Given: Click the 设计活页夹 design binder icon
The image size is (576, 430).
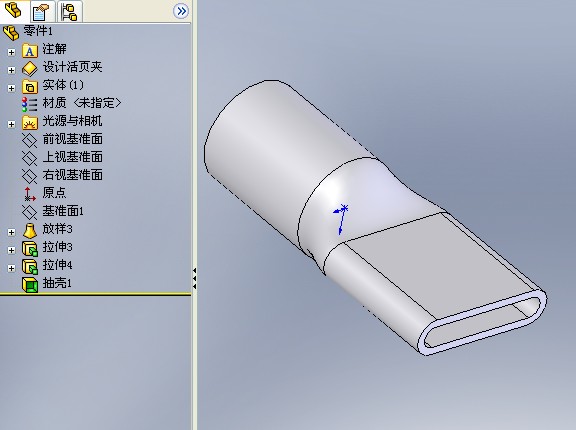Looking at the screenshot, I should 30,69.
